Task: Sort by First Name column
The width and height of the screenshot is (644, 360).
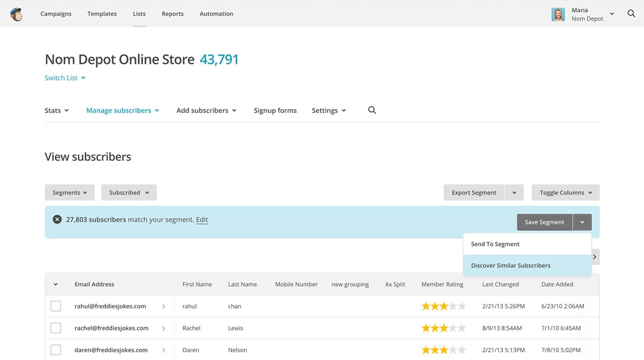Action: [197, 284]
